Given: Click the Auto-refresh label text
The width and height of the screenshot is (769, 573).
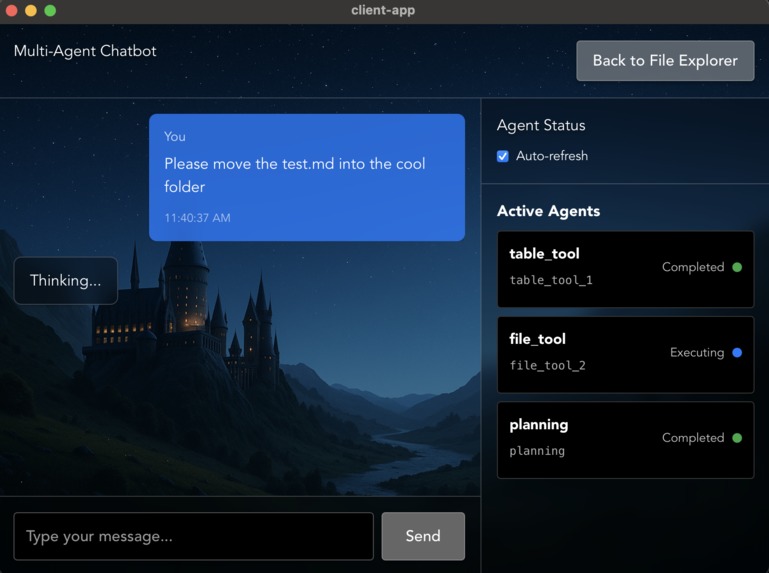Looking at the screenshot, I should point(552,156).
